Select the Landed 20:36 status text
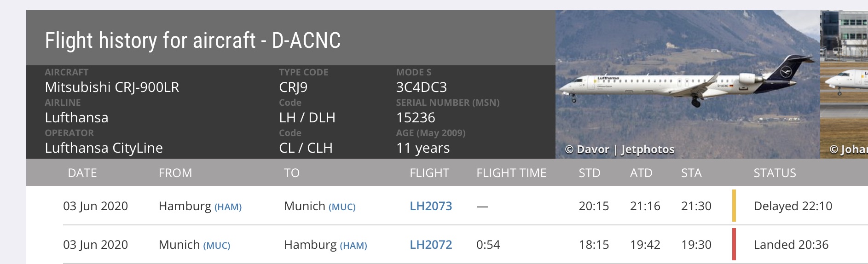 (x=791, y=245)
